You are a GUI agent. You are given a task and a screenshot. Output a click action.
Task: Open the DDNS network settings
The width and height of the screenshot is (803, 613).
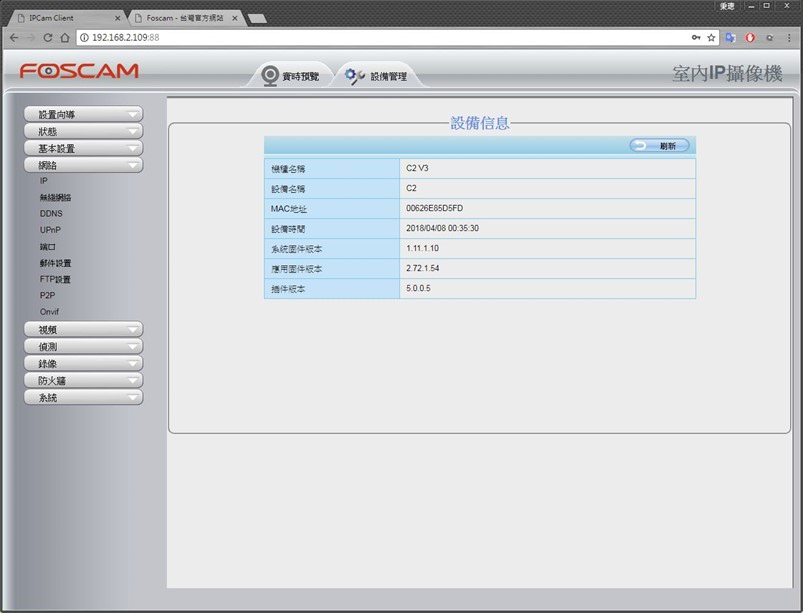point(51,214)
